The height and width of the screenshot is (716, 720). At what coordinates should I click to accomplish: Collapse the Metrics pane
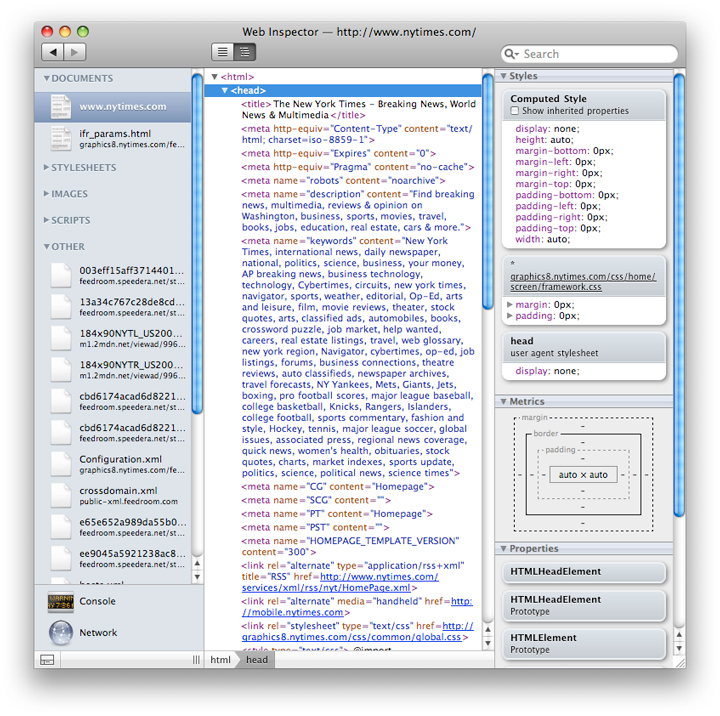[x=504, y=401]
